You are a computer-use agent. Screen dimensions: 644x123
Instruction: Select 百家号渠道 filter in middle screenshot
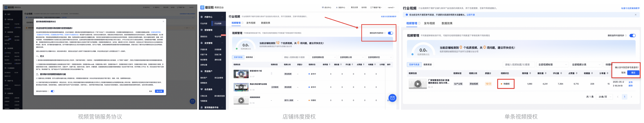[238, 57]
